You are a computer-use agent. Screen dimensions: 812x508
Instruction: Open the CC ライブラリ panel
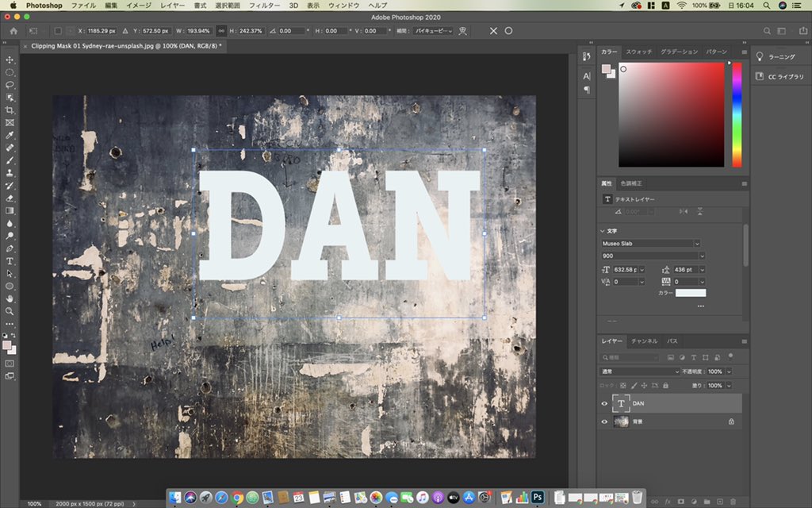(779, 77)
